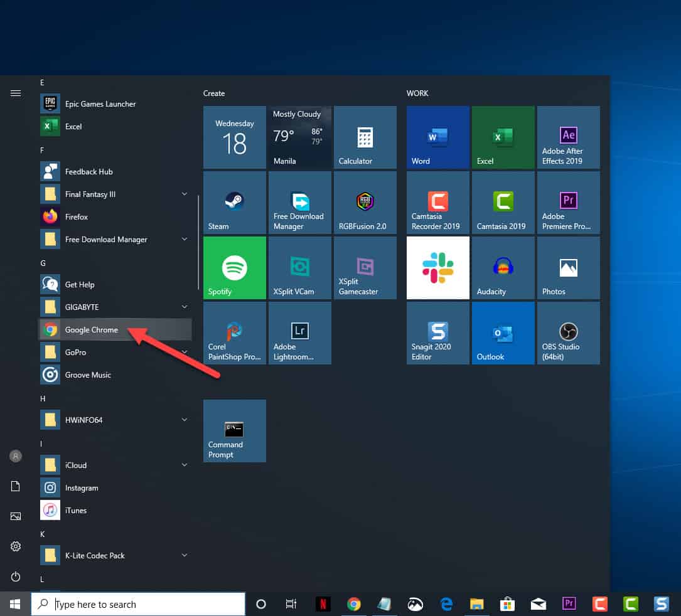
Task: Launch Audacity tile
Action: coord(503,267)
